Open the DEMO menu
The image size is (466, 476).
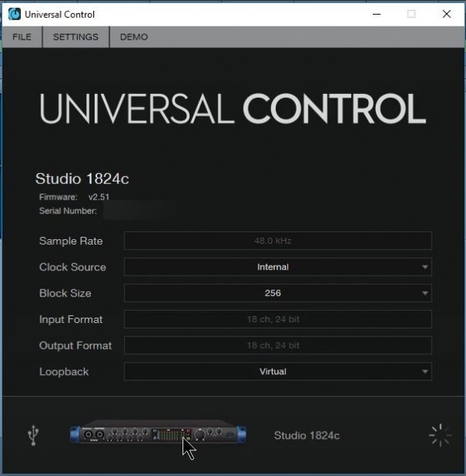[x=134, y=37]
